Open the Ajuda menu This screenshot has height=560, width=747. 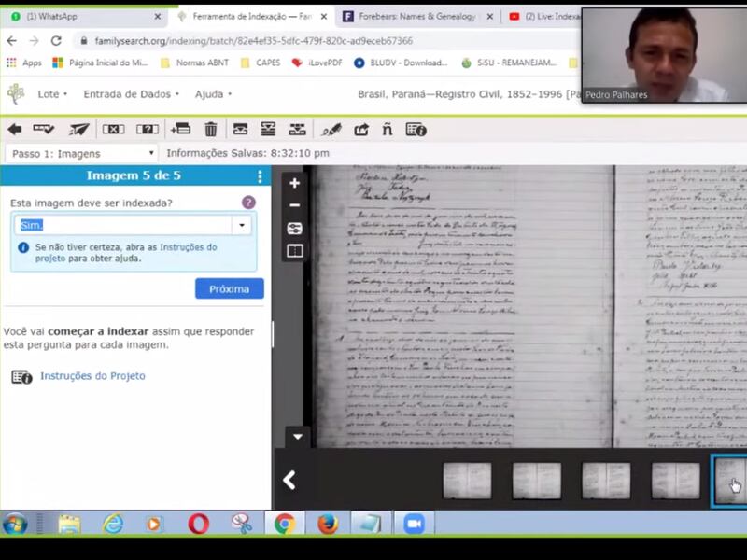click(213, 94)
